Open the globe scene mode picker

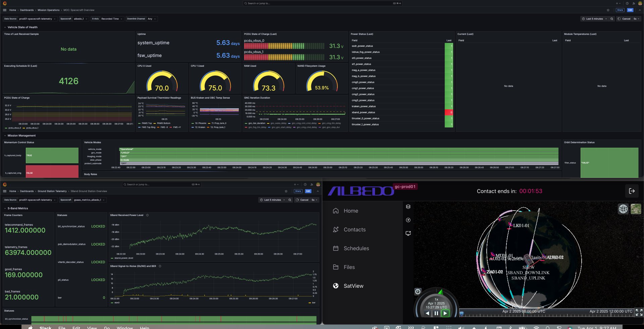[x=623, y=209]
